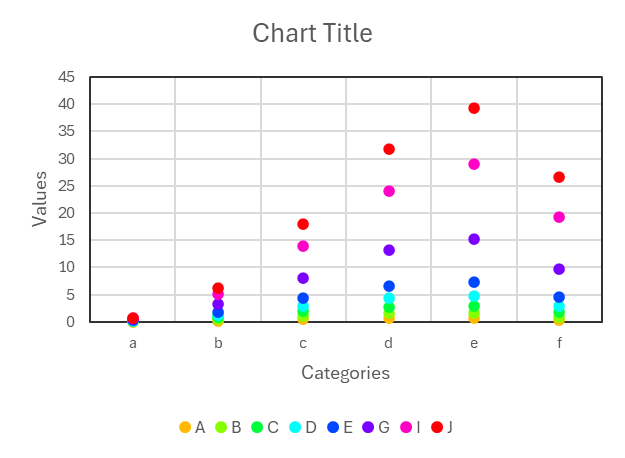625x458 pixels.
Task: Select the cyan D legend marker
Action: coord(295,427)
